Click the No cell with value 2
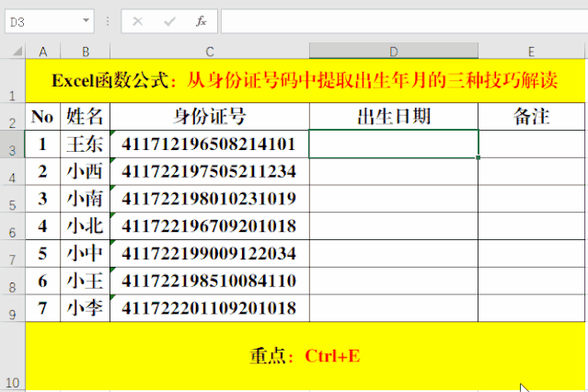 click(42, 171)
